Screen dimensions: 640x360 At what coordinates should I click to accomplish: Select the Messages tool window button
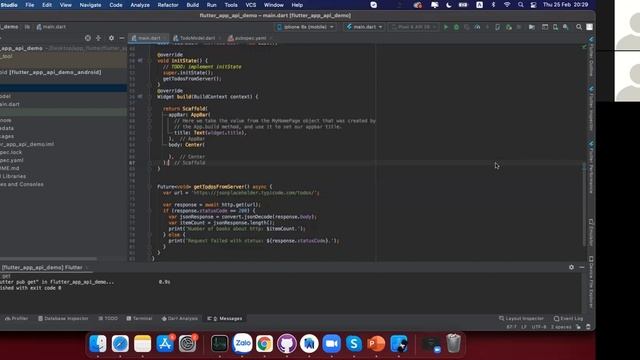tap(225, 318)
